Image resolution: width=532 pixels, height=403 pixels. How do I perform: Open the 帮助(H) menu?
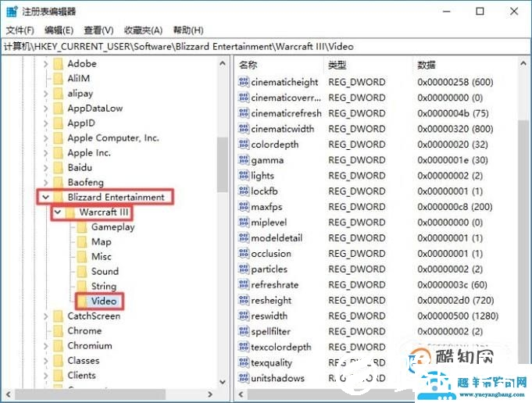[x=188, y=30]
